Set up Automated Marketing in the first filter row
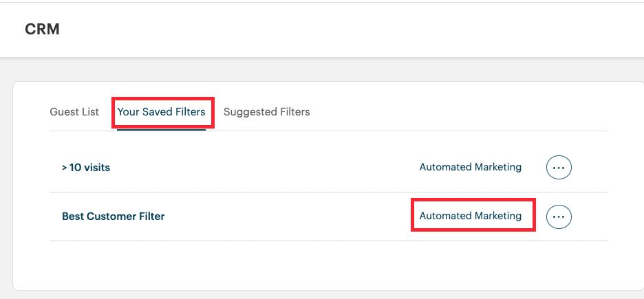The image size is (644, 299). [x=471, y=167]
